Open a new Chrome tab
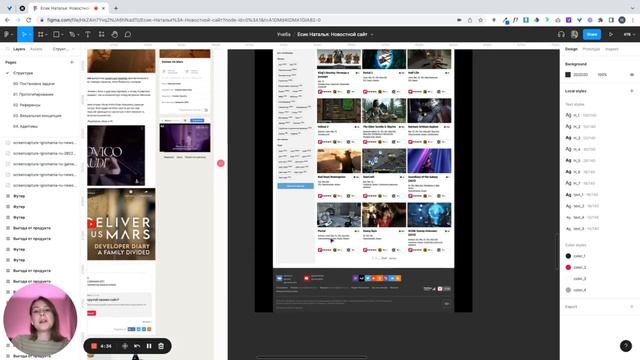The width and height of the screenshot is (640, 360). coord(116,8)
